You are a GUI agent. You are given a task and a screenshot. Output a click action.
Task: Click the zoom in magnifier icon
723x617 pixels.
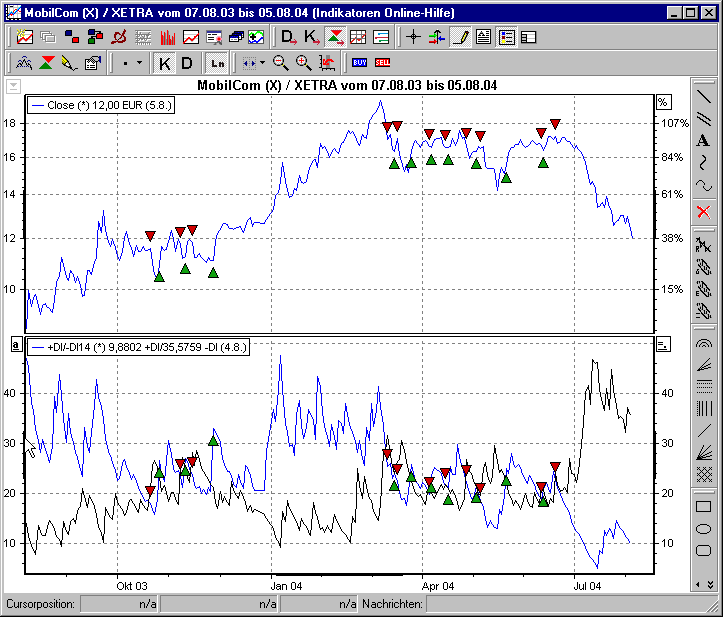(x=303, y=63)
